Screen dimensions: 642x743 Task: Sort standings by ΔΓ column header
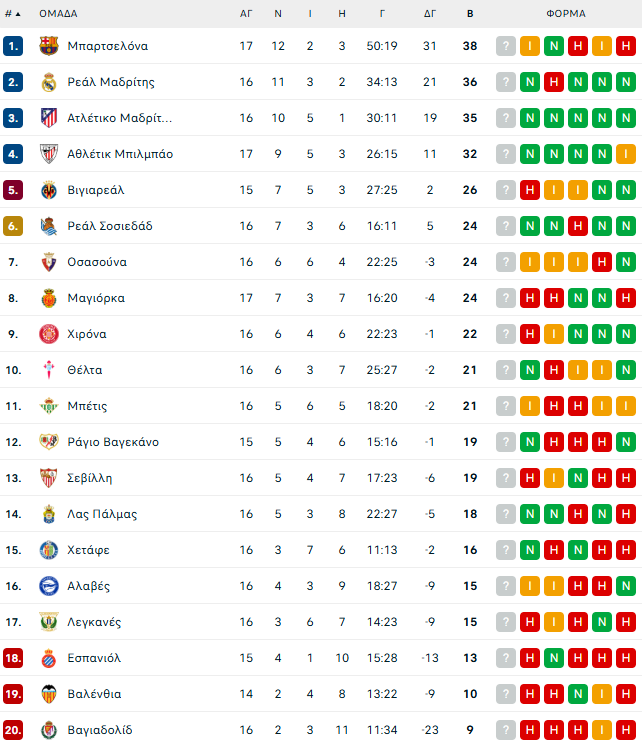pyautogui.click(x=430, y=14)
